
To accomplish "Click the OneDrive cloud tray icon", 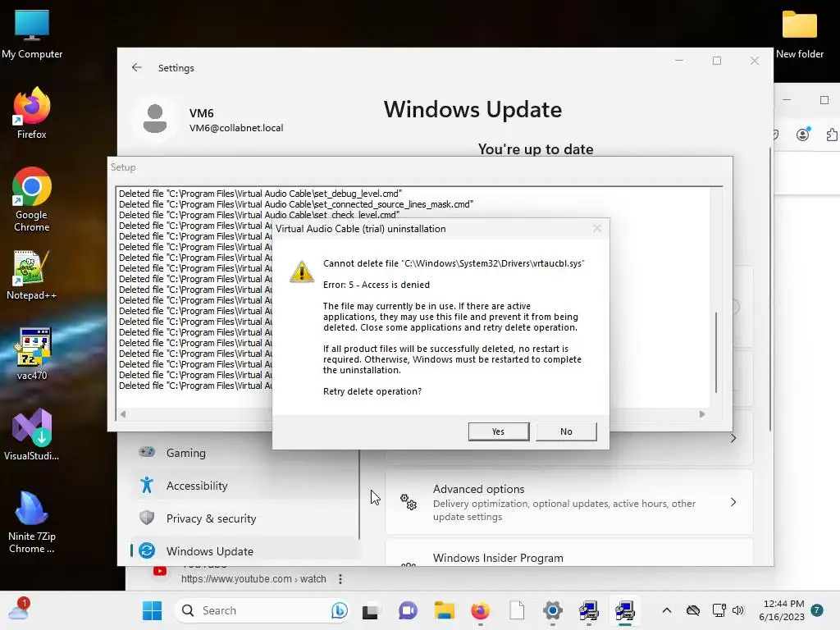I will click(x=692, y=610).
